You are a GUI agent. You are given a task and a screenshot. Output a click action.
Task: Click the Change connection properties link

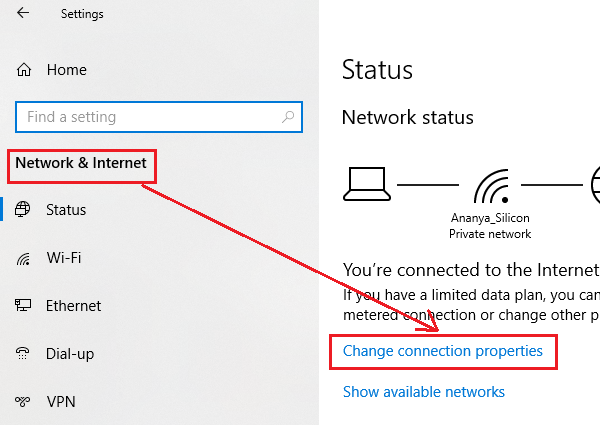tap(442, 351)
